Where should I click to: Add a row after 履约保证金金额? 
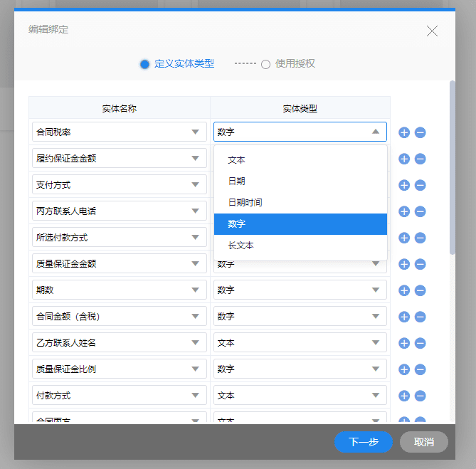(x=404, y=159)
